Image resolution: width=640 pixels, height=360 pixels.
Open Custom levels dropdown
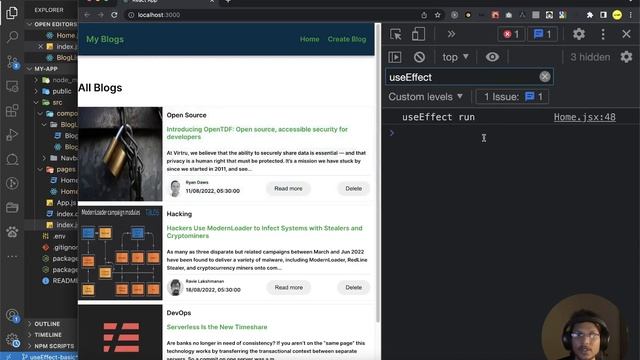[x=425, y=97]
